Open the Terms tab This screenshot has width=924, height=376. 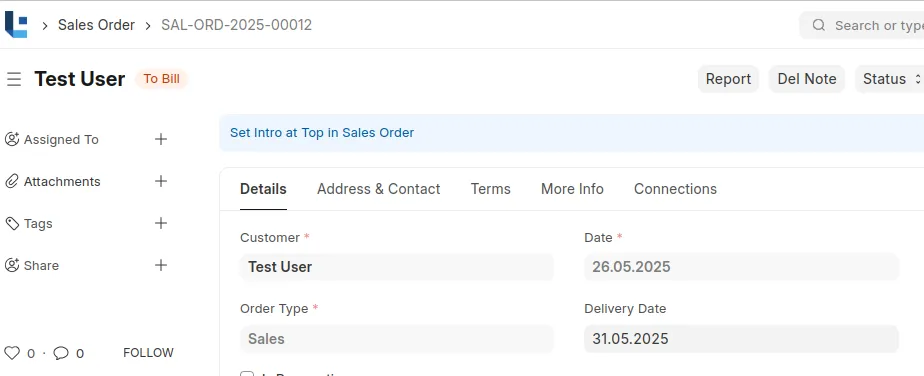tap(490, 189)
